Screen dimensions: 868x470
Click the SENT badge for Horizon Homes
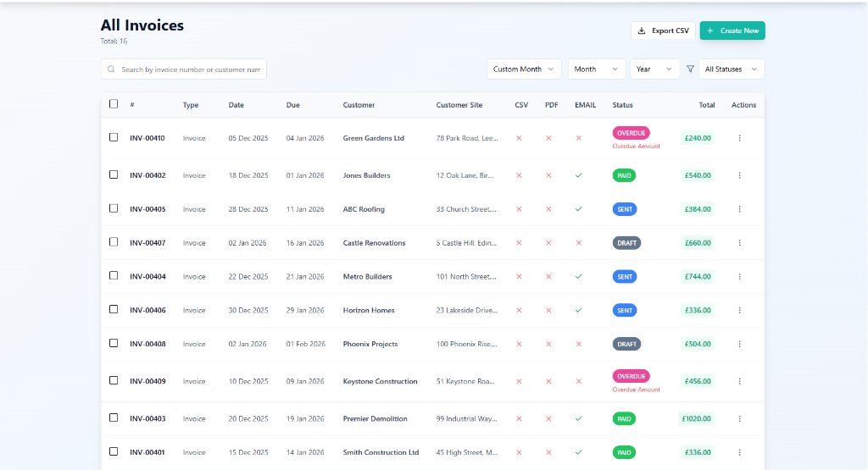625,310
